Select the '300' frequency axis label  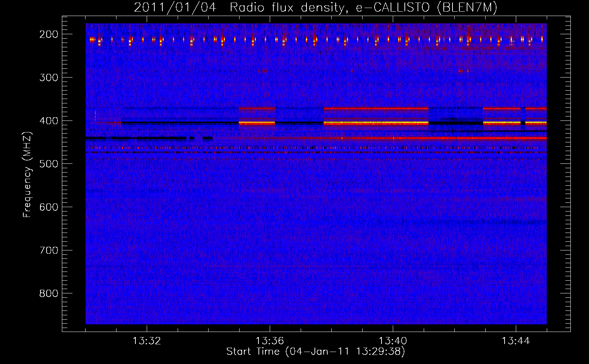pyautogui.click(x=49, y=78)
